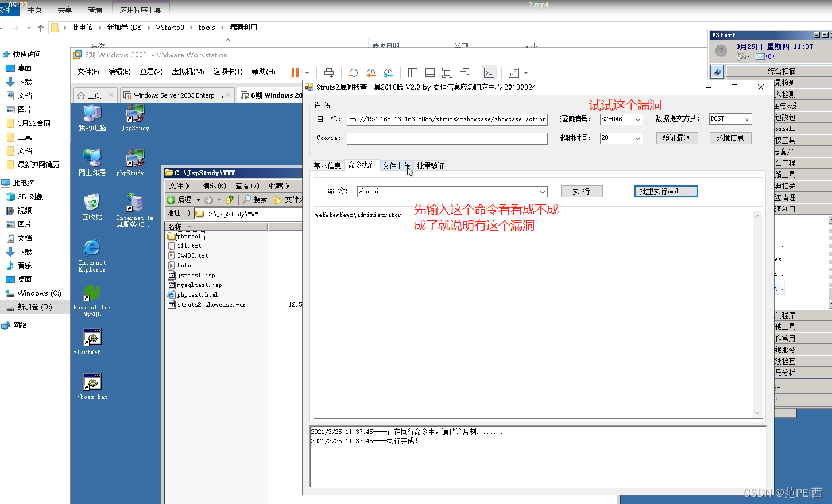Switch to the 文件上传 tab

(x=396, y=166)
